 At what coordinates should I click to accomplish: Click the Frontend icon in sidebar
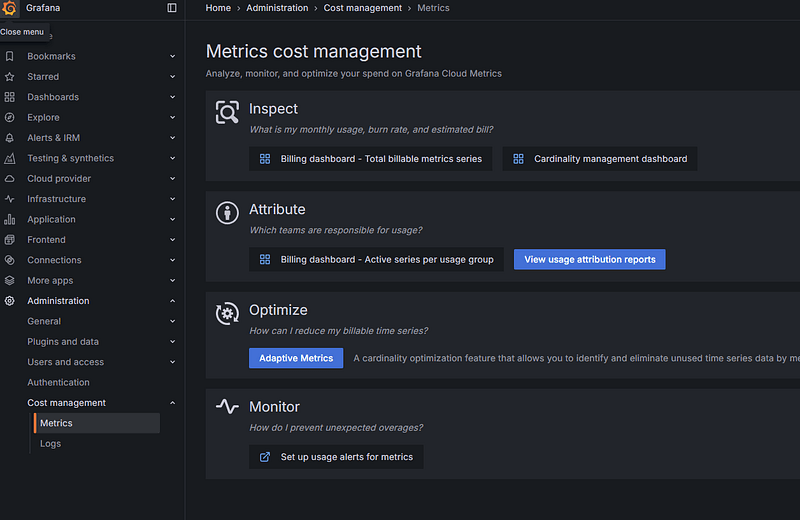pyautogui.click(x=9, y=240)
